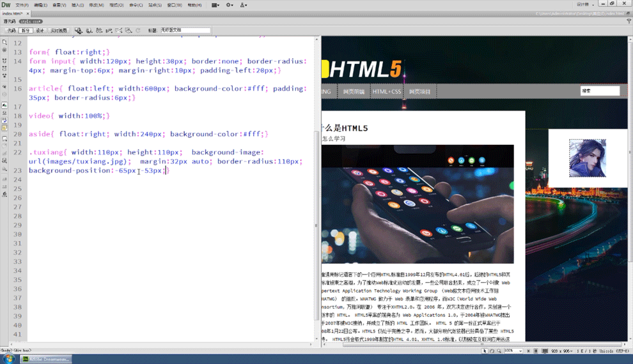
Task: Click the apply comment icon
Action: point(4,139)
